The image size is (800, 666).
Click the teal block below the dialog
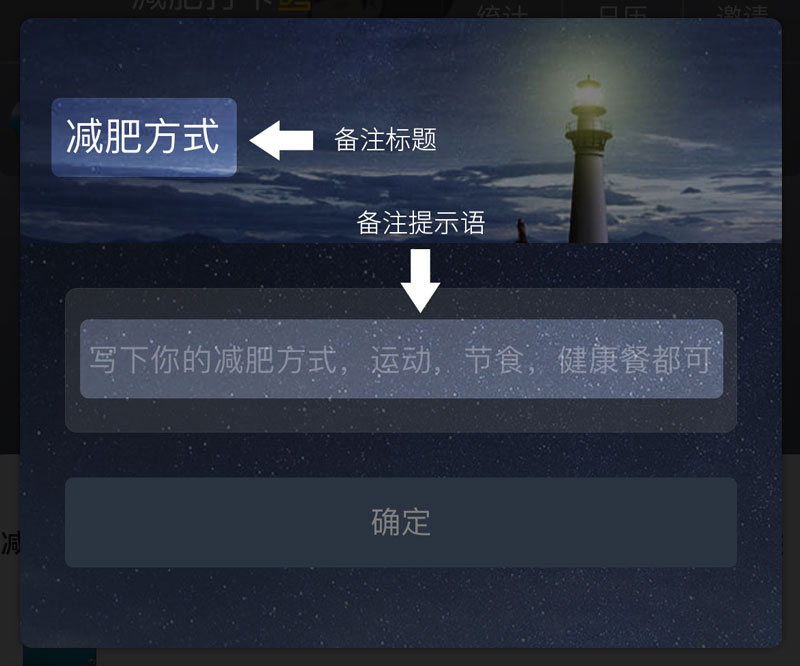click(x=59, y=657)
